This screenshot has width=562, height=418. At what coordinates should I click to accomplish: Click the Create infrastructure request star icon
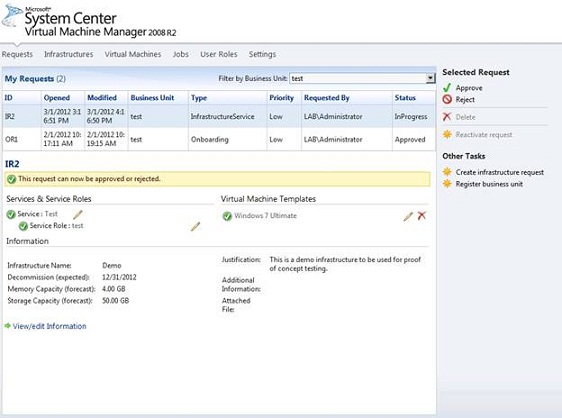click(x=447, y=172)
